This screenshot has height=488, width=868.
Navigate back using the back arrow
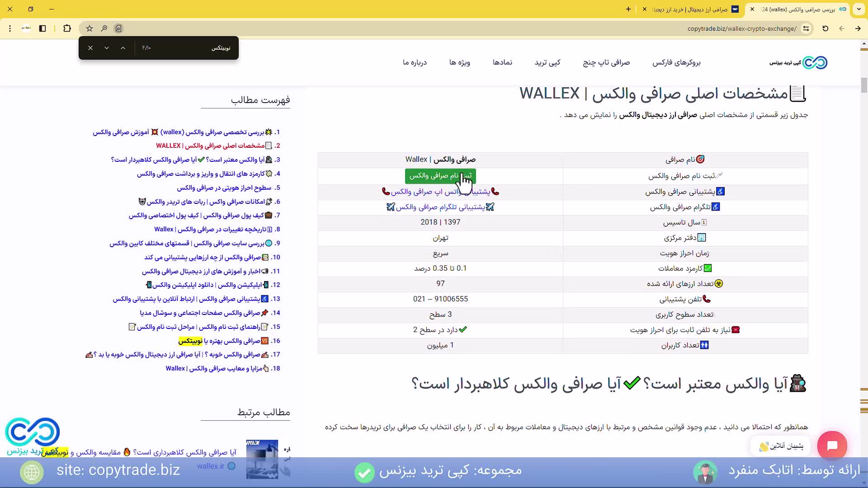[x=842, y=28]
